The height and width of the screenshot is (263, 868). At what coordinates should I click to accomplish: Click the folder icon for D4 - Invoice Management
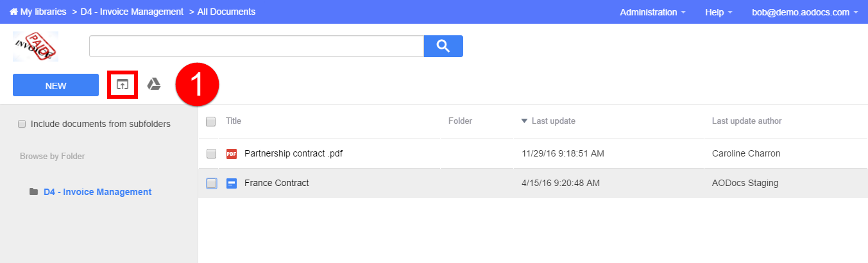click(33, 192)
